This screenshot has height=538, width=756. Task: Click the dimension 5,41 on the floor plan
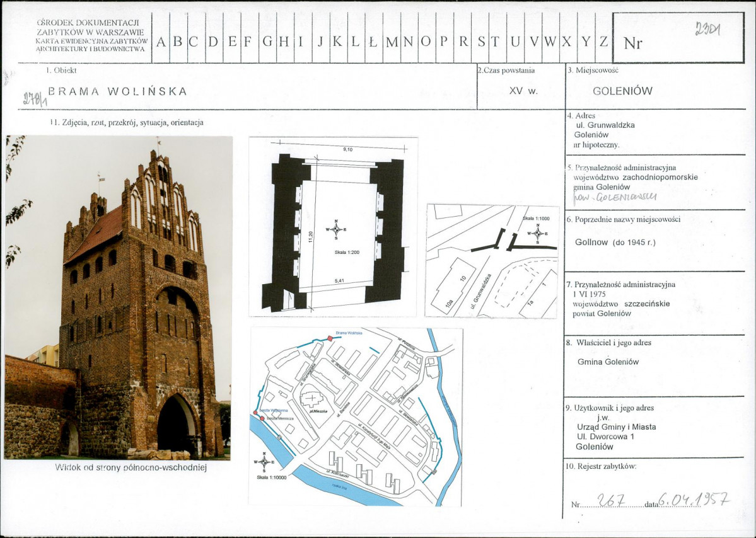[339, 281]
